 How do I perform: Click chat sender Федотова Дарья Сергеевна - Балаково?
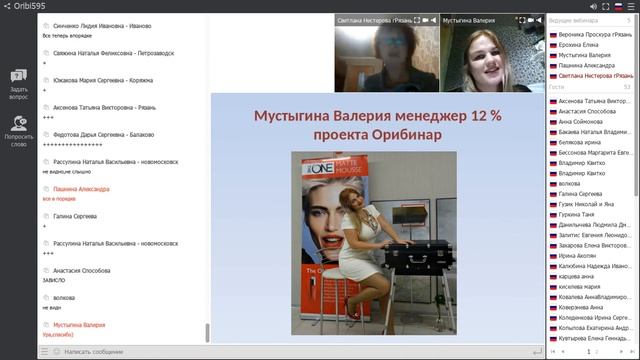tap(104, 134)
